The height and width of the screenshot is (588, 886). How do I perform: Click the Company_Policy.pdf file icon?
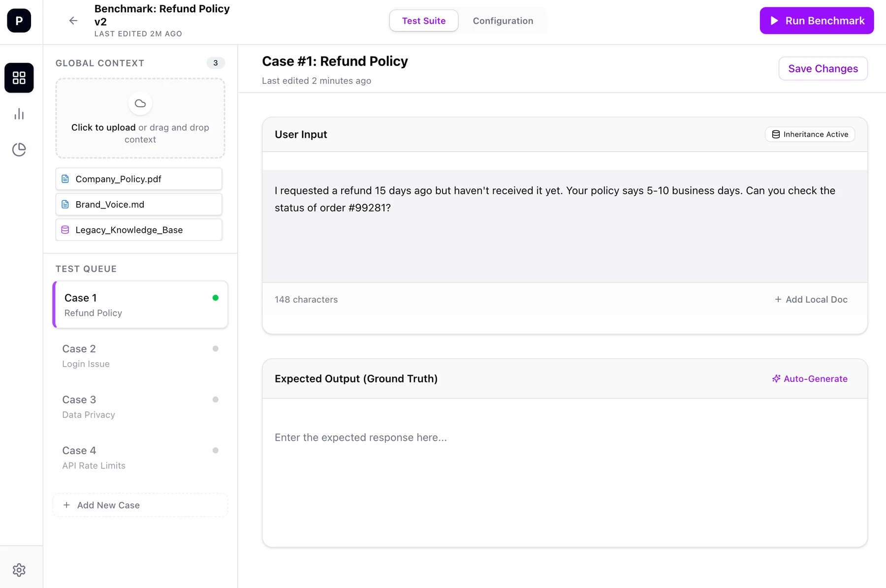pos(65,179)
